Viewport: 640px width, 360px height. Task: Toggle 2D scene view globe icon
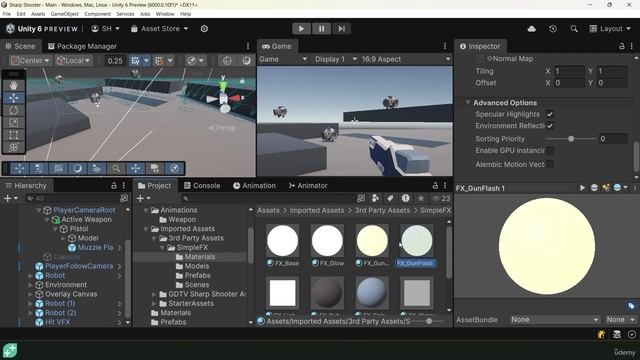tap(227, 60)
